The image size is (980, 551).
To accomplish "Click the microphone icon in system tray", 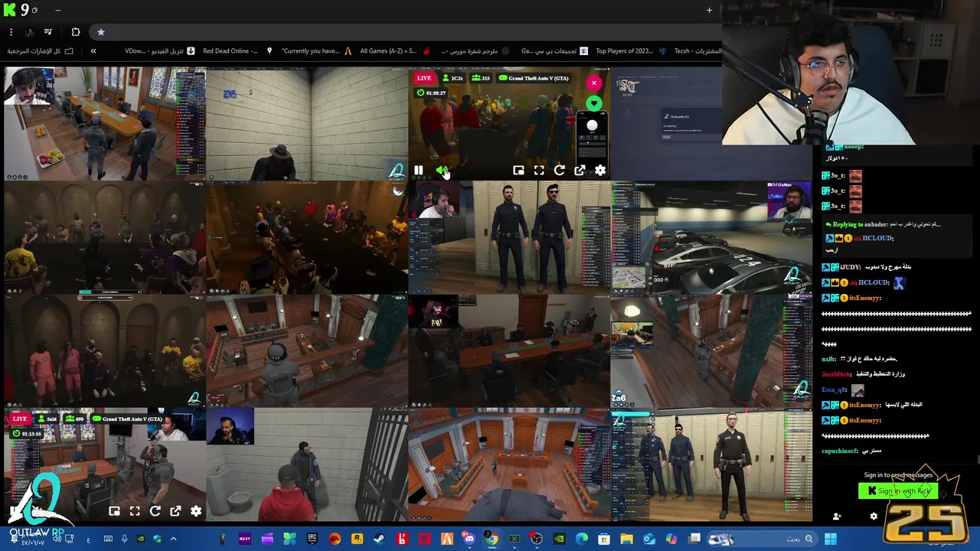I will pyautogui.click(x=124, y=540).
